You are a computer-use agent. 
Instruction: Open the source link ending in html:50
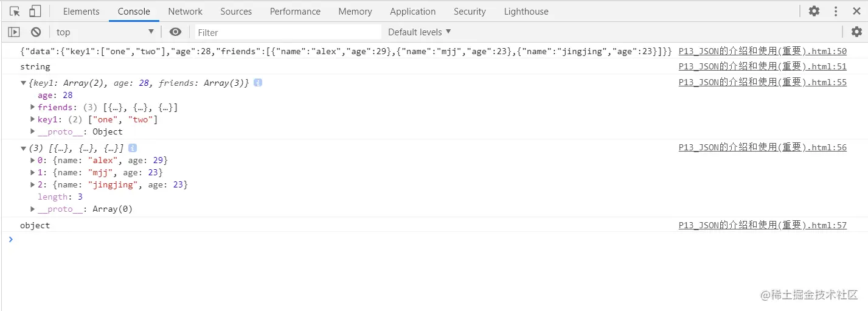pos(762,52)
